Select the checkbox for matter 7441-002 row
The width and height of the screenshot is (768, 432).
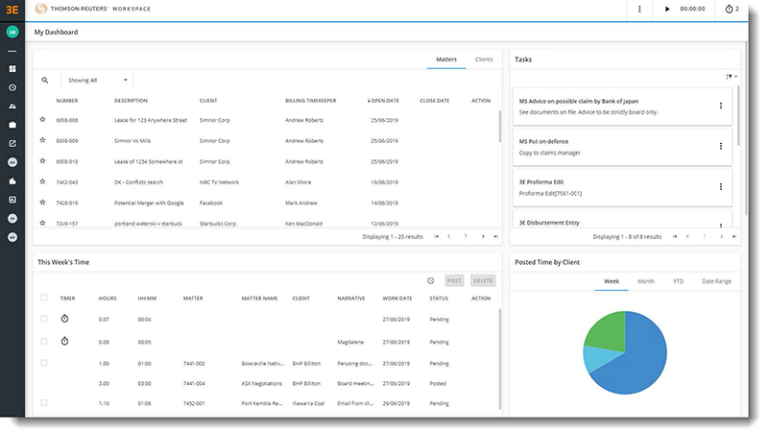coord(43,363)
